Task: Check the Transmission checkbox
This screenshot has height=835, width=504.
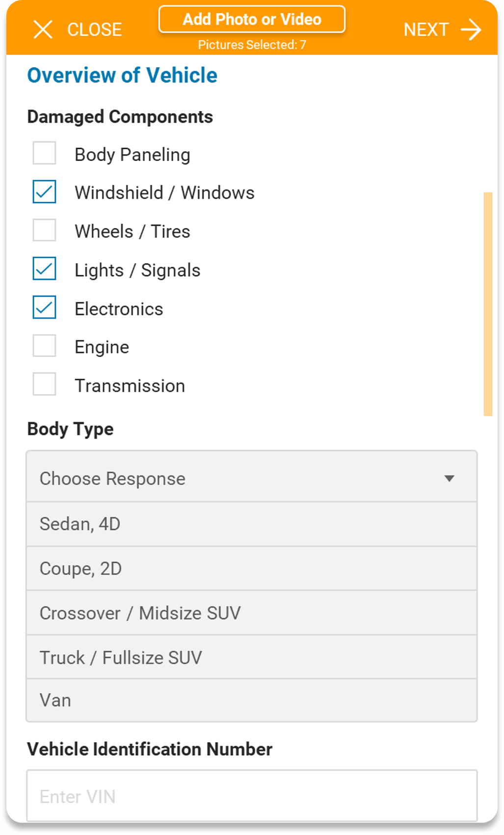Action: [x=44, y=384]
